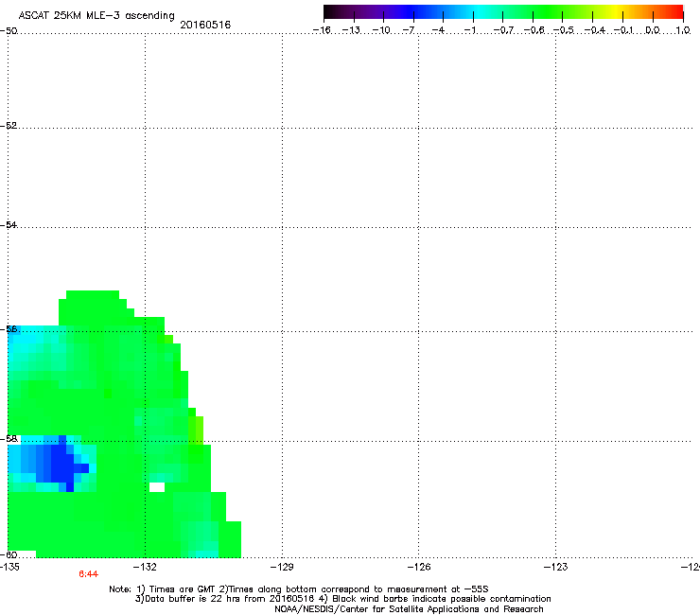Click the color bar label -0.1
Viewport: 700px width, 615px height.
click(623, 30)
